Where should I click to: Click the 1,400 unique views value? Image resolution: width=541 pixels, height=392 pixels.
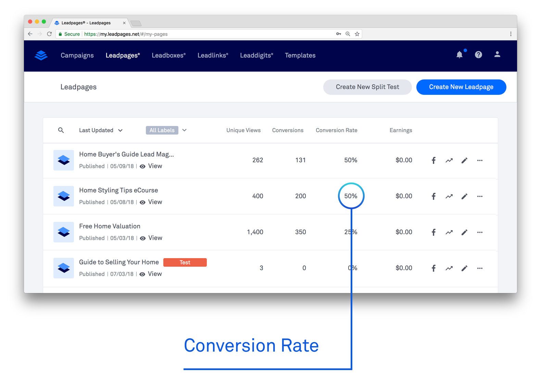(x=255, y=232)
